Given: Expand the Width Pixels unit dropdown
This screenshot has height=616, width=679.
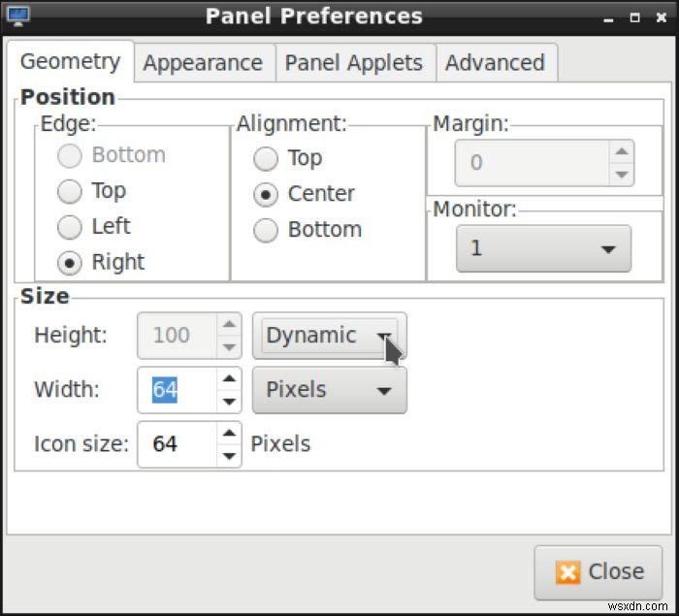Looking at the screenshot, I should coord(329,390).
